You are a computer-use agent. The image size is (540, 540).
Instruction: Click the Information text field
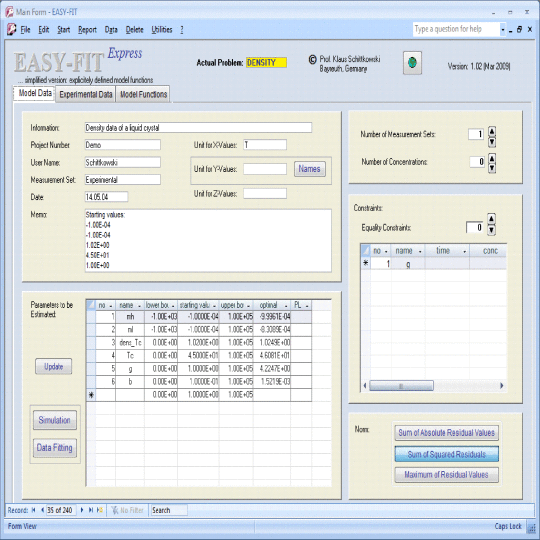pyautogui.click(x=198, y=127)
